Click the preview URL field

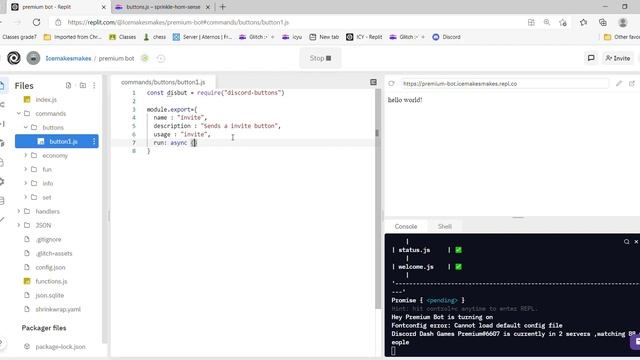tap(504, 84)
